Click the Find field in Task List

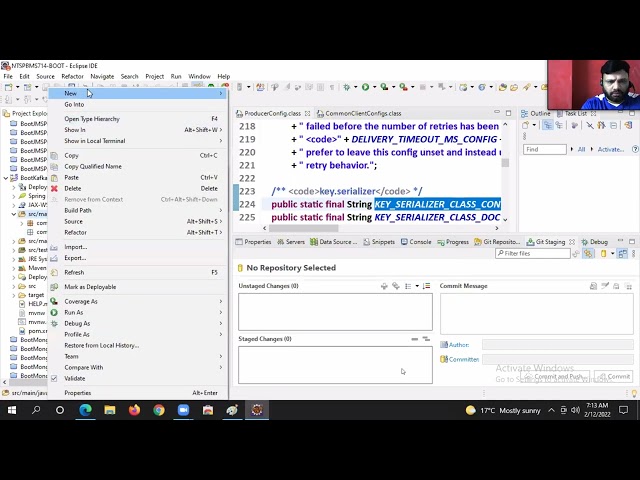pyautogui.click(x=544, y=149)
